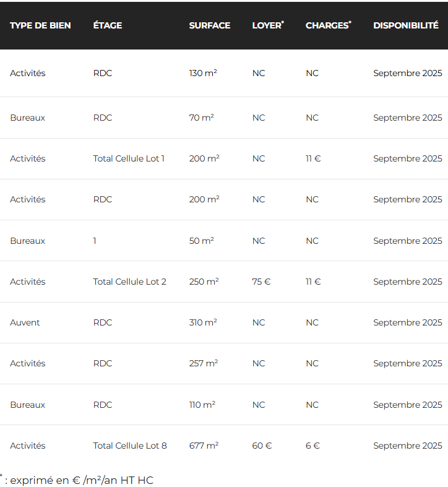
Task: Click the footnote exprimé en €/m²/an HT HC
Action: pos(77,480)
